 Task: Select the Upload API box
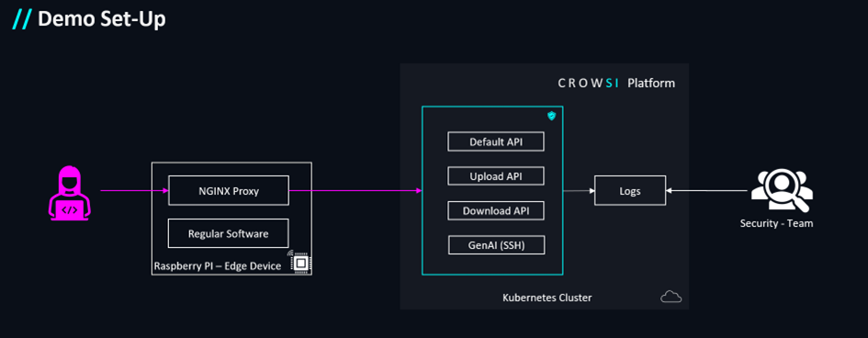click(496, 176)
